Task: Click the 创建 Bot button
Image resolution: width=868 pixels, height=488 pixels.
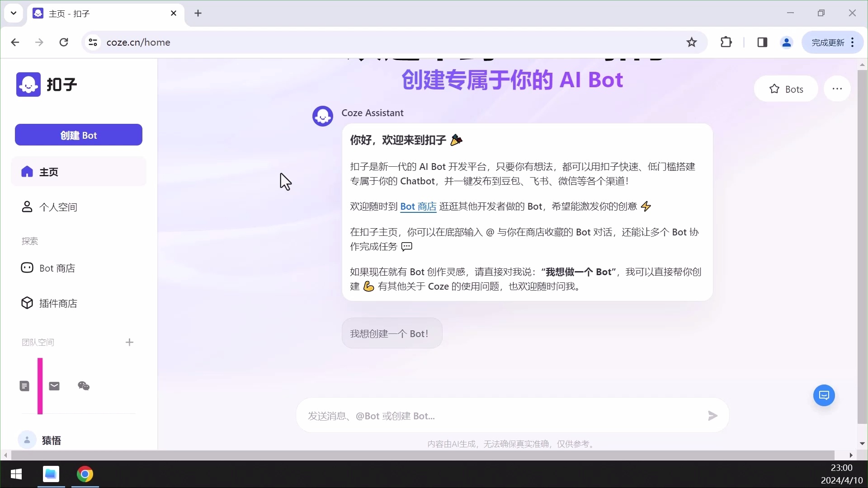Action: (78, 135)
